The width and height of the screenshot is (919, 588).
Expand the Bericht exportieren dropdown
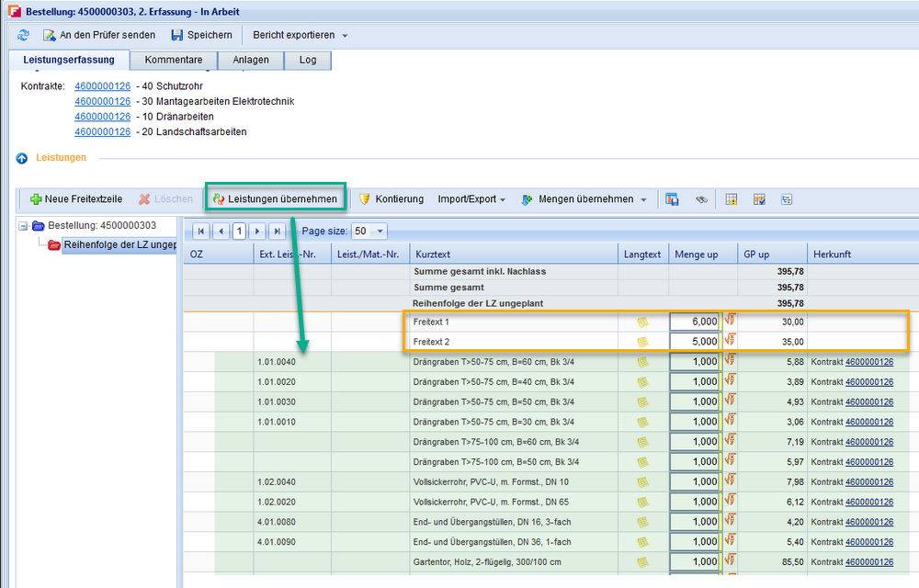[x=345, y=36]
